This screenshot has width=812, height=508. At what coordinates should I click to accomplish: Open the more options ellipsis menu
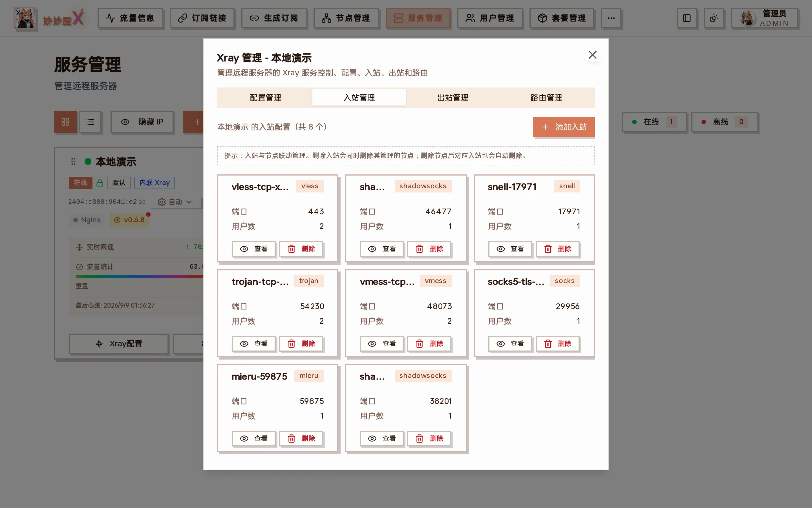pyautogui.click(x=611, y=18)
